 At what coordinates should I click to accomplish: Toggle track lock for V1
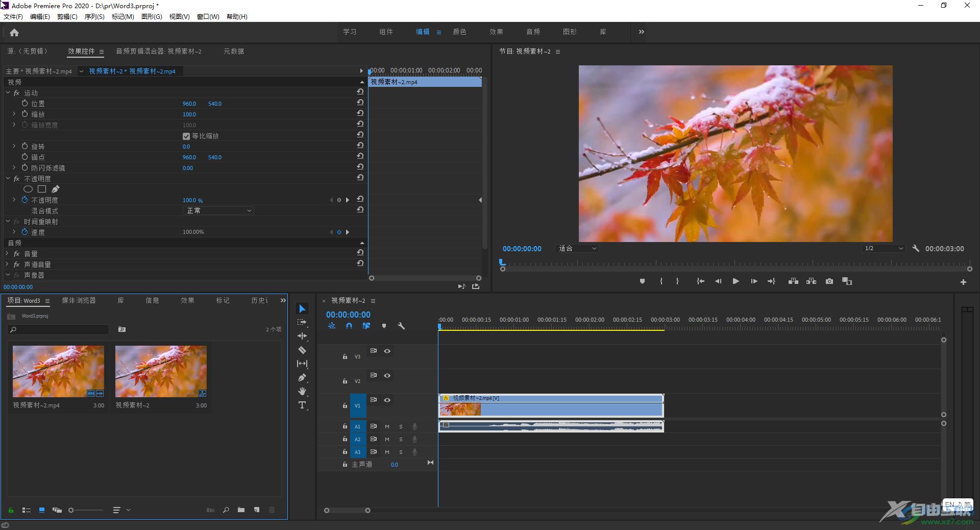[345, 406]
